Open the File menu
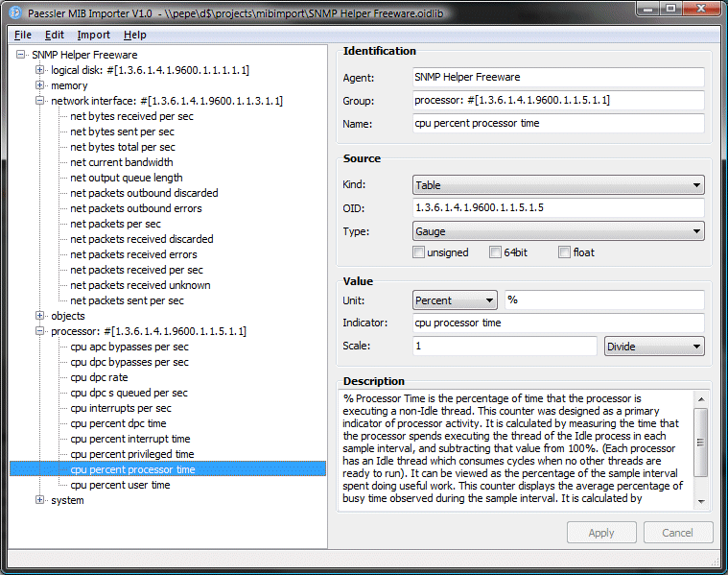Screen dimensions: 728x575 [23, 35]
